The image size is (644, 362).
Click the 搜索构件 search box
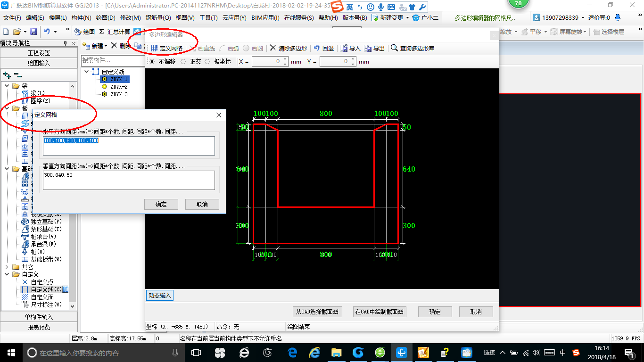(113, 60)
